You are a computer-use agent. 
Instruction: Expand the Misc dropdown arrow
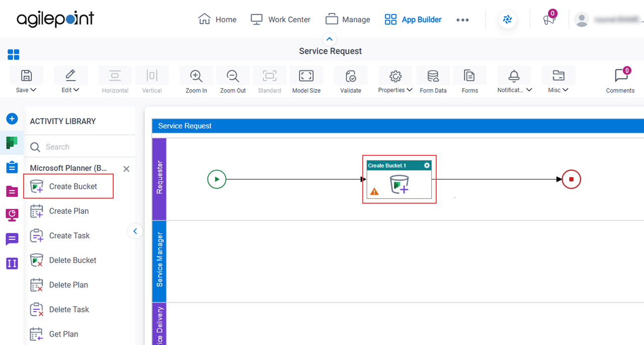(x=566, y=90)
